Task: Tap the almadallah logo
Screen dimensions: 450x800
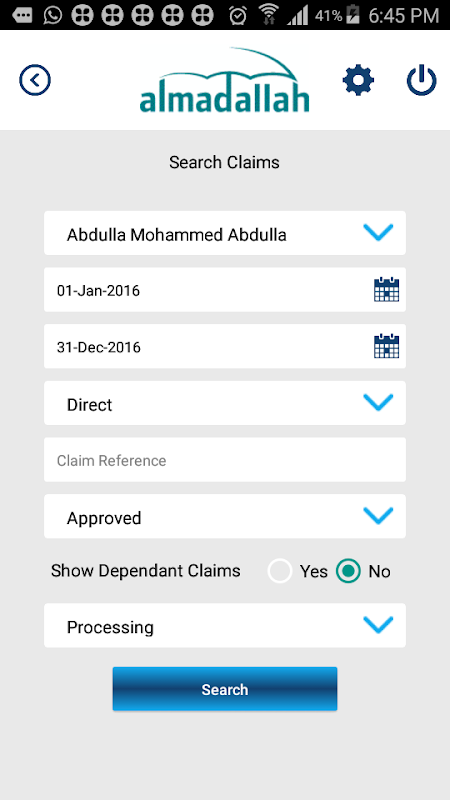Action: click(x=224, y=80)
